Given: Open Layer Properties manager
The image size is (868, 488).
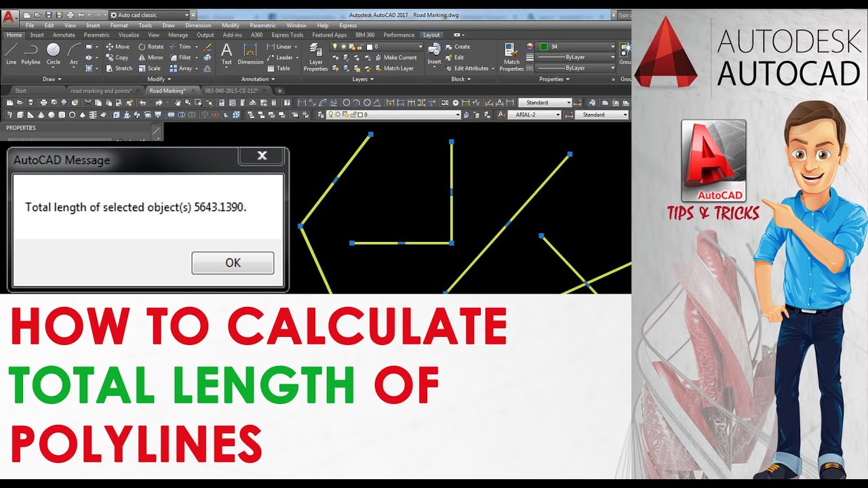Looking at the screenshot, I should 315,56.
